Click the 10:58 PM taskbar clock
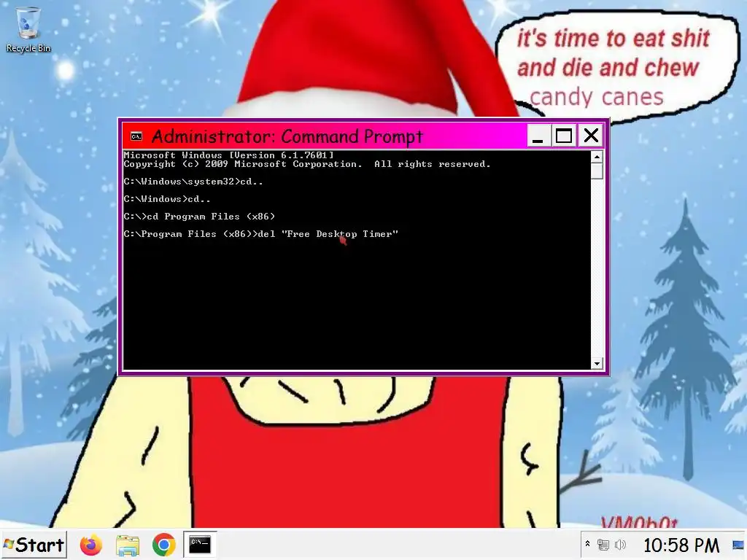 [681, 545]
